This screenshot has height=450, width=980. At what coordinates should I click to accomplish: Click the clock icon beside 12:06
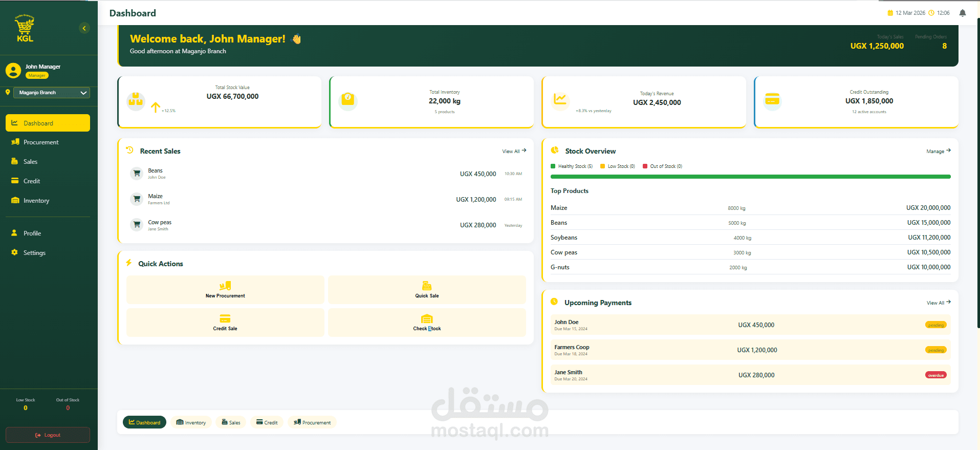click(x=931, y=13)
